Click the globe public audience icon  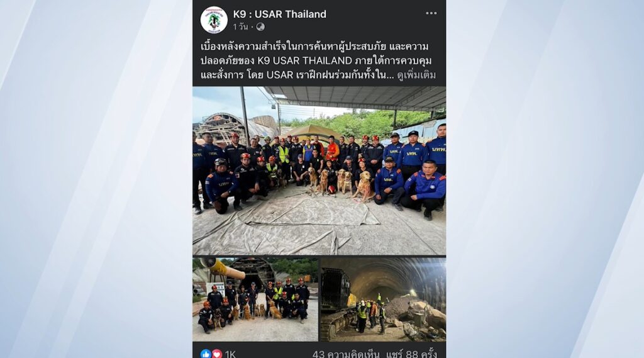pyautogui.click(x=260, y=26)
